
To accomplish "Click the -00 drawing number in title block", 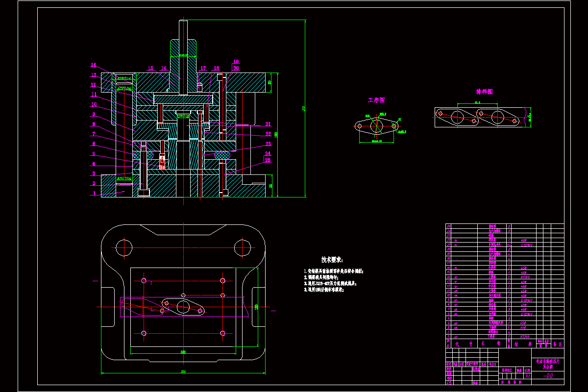I will [548, 376].
